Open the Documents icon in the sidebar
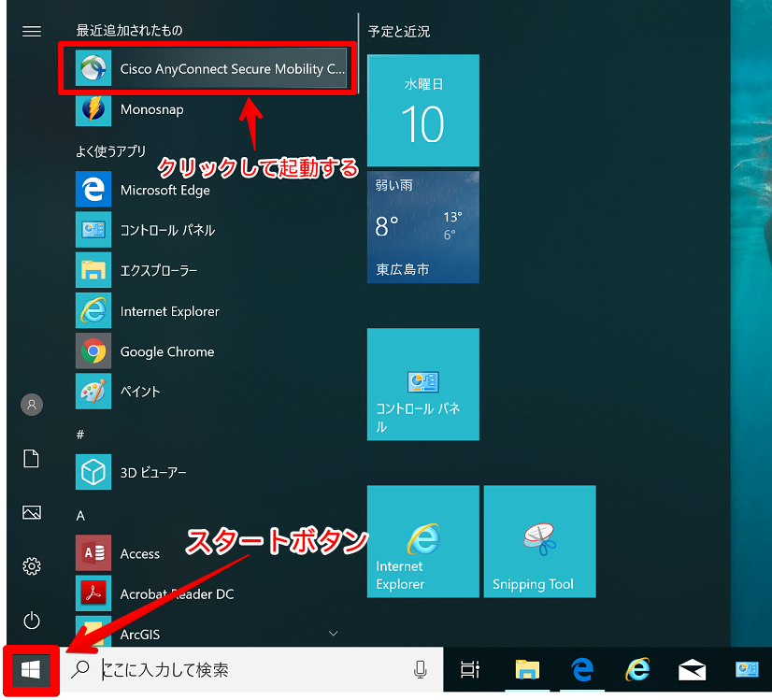 click(32, 458)
